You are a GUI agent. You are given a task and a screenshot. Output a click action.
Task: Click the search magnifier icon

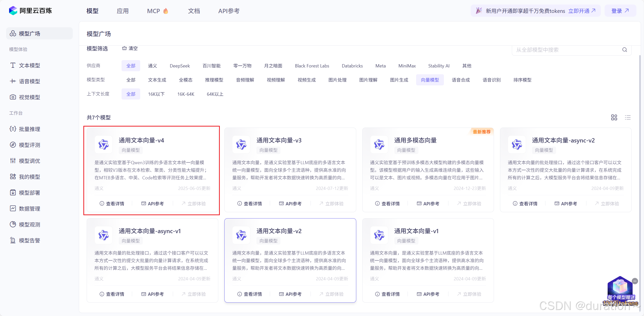tap(625, 50)
